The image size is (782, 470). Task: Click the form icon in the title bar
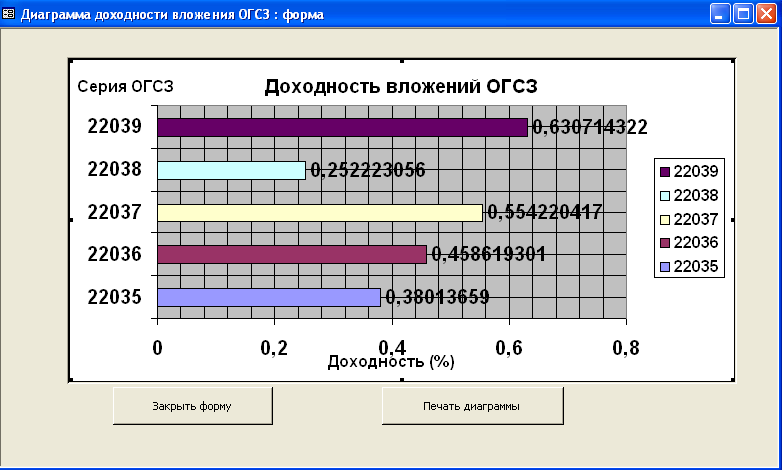click(x=10, y=15)
